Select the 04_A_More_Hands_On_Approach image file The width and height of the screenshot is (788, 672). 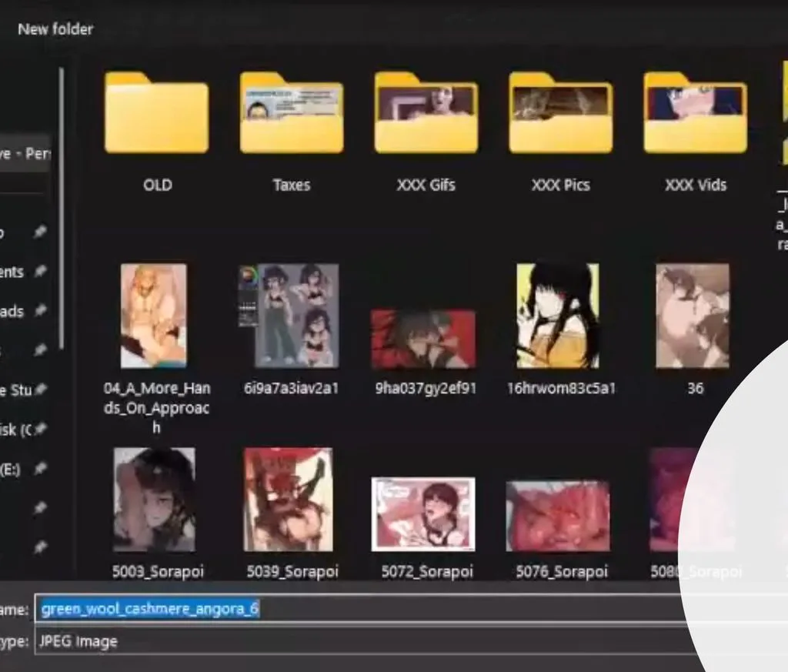[156, 349]
